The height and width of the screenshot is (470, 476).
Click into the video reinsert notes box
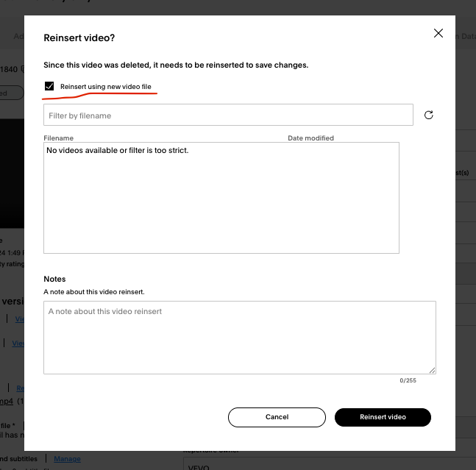(240, 338)
